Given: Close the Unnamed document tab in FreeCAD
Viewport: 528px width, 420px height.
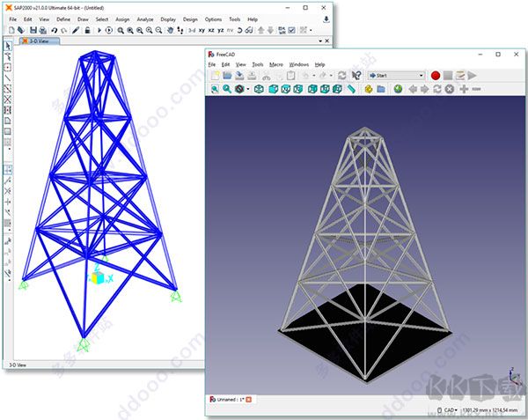Looking at the screenshot, I should point(248,400).
